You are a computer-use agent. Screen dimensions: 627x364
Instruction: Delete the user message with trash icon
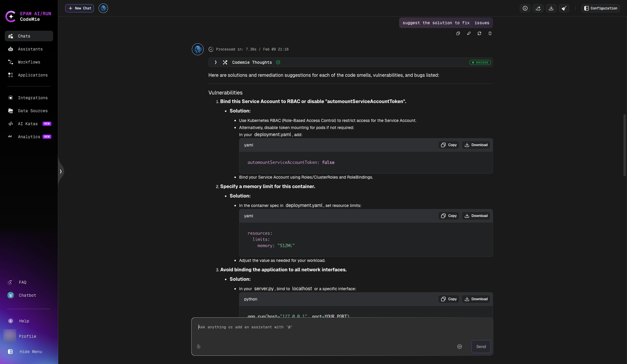490,33
